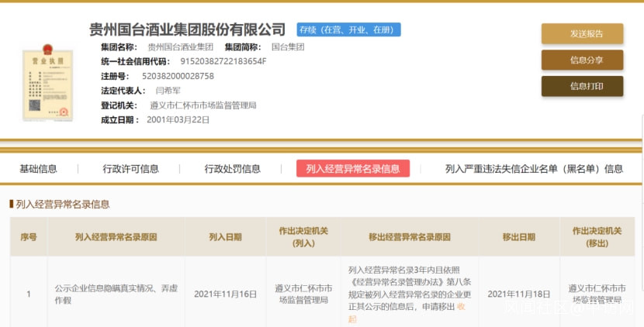Open the 行政许可信息 tab
Image resolution: width=644 pixels, height=327 pixels.
pos(130,169)
